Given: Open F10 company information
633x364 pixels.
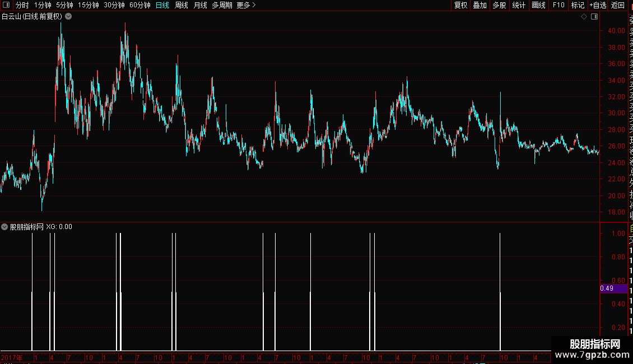Looking at the screenshot, I should (558, 5).
